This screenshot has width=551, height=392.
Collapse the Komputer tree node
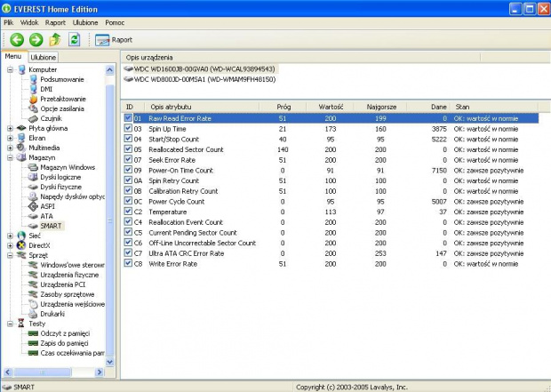(x=10, y=69)
